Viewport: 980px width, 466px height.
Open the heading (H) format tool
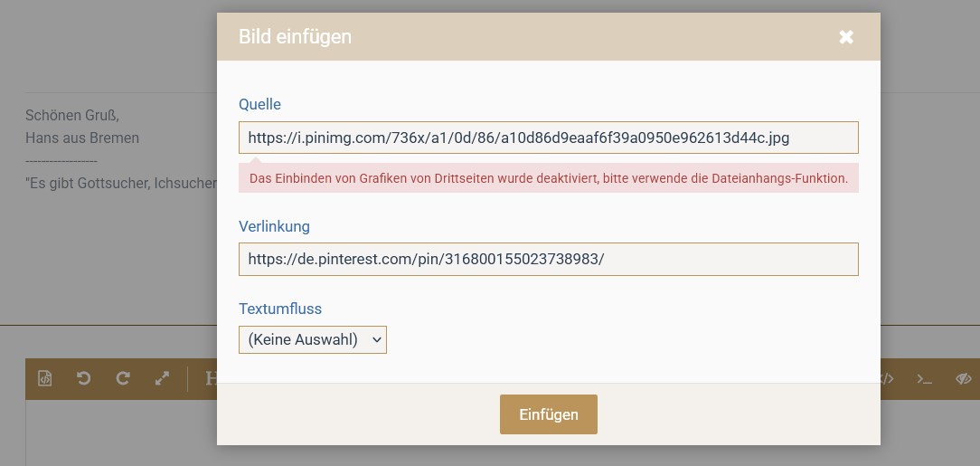(212, 379)
